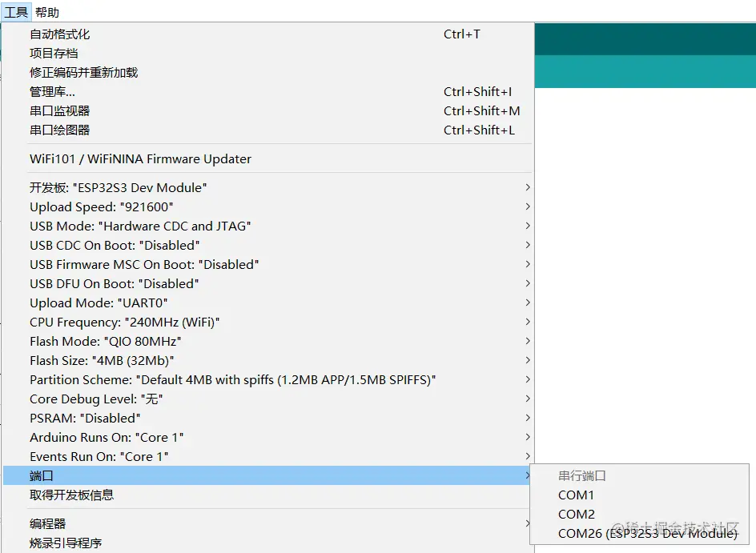Expand Partition Scheme submenu
The width and height of the screenshot is (756, 553).
click(268, 380)
